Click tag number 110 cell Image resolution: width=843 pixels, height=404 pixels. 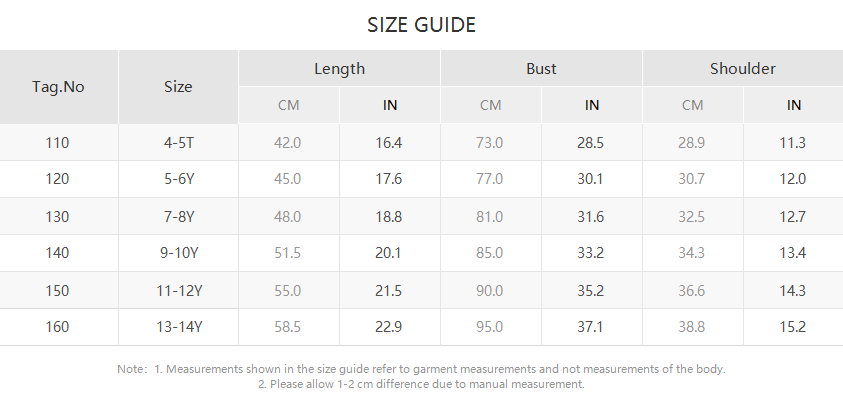point(58,143)
